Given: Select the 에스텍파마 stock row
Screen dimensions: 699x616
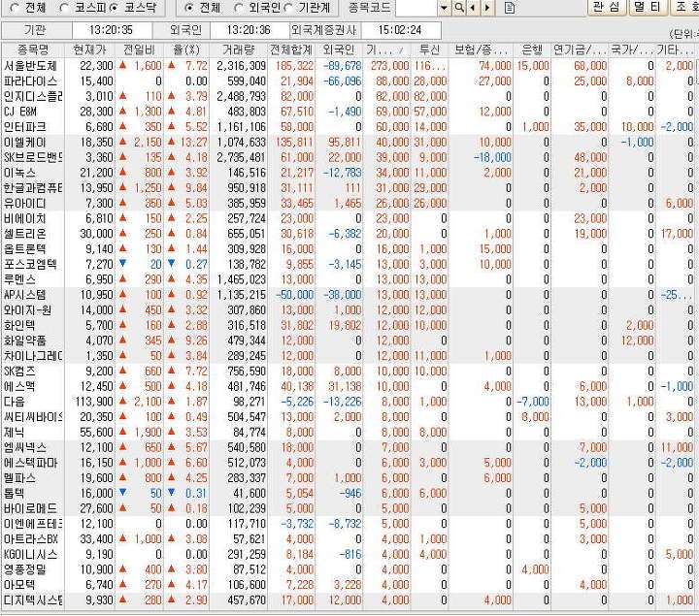Looking at the screenshot, I should 349,463.
